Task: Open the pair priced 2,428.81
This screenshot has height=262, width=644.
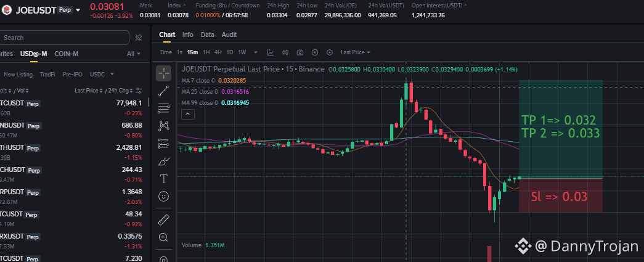Action: tap(71, 152)
